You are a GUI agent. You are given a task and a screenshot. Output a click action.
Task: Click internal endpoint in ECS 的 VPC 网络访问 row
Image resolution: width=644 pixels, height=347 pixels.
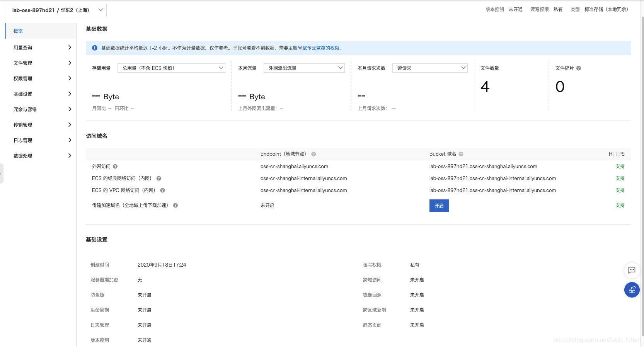(304, 191)
